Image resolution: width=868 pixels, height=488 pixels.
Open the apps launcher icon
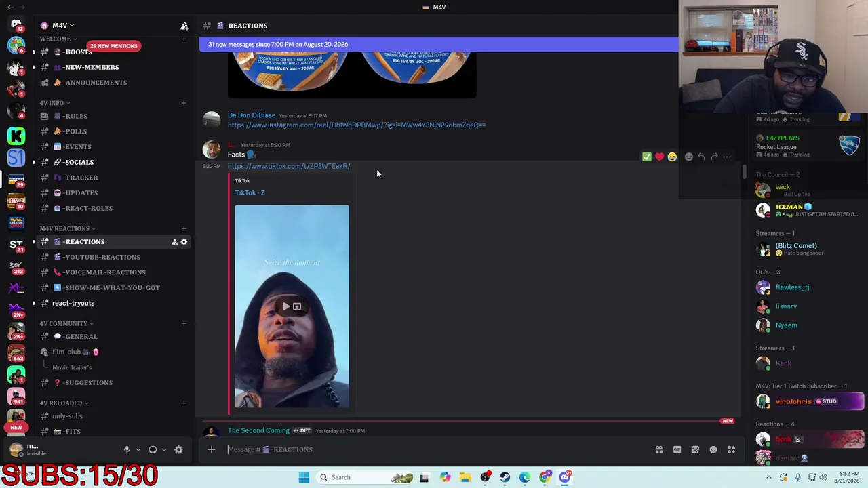click(x=731, y=449)
